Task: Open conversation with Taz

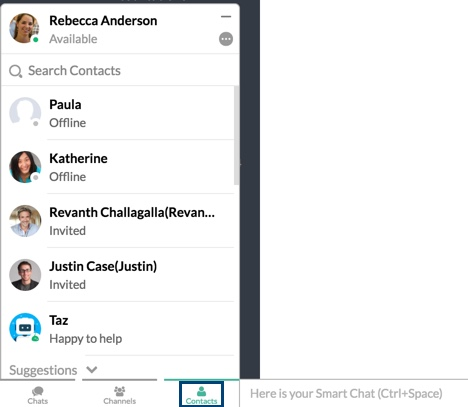Action: pos(118,329)
